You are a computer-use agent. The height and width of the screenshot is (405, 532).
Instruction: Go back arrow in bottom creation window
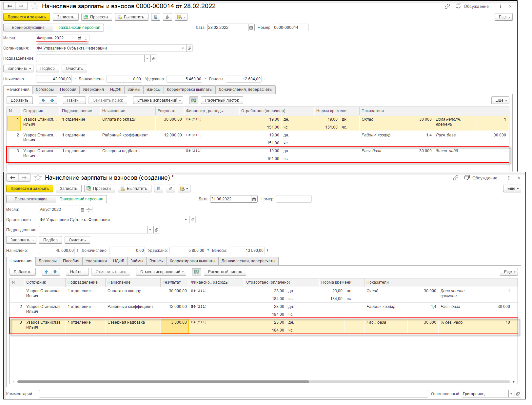(x=12, y=178)
